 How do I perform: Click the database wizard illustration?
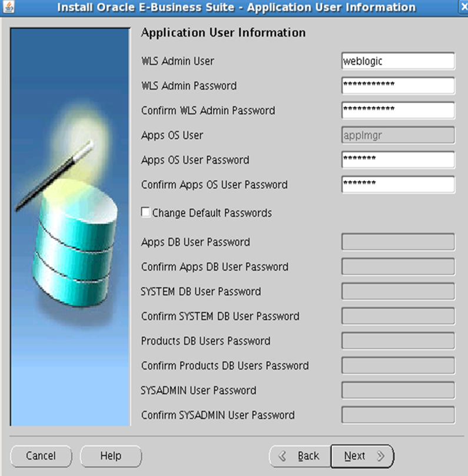click(70, 227)
